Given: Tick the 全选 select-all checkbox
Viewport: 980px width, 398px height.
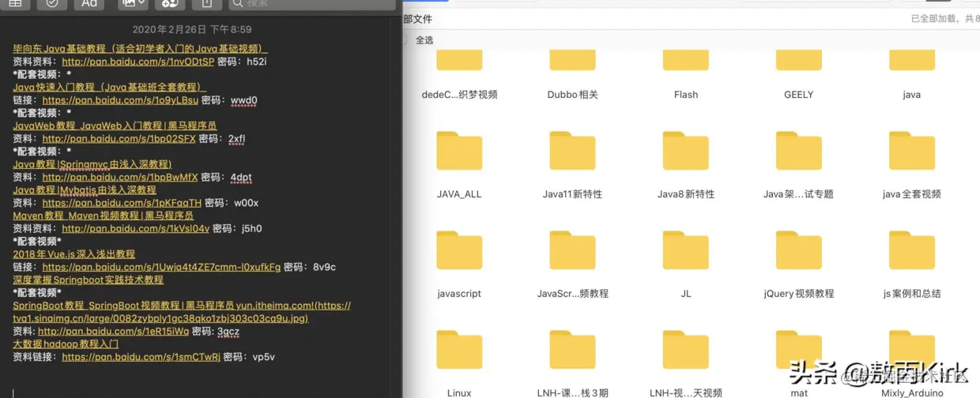Looking at the screenshot, I should tap(404, 39).
